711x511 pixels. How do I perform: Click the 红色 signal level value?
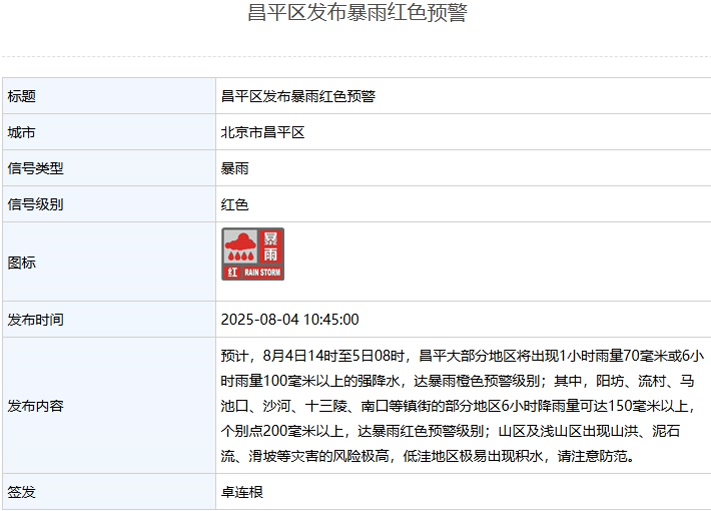pos(235,205)
